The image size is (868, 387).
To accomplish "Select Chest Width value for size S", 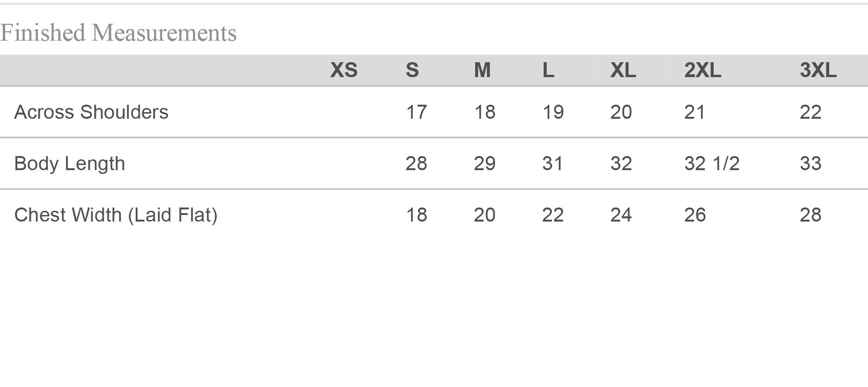I will [416, 215].
